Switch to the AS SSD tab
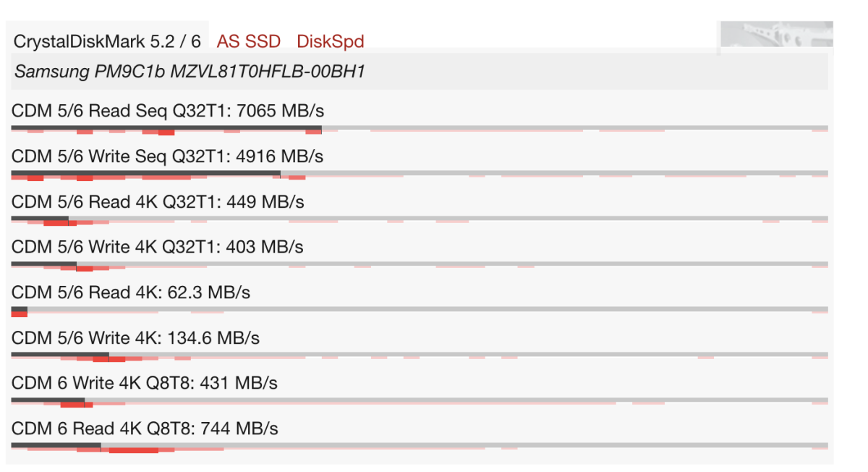The height and width of the screenshot is (472, 868). pos(248,41)
